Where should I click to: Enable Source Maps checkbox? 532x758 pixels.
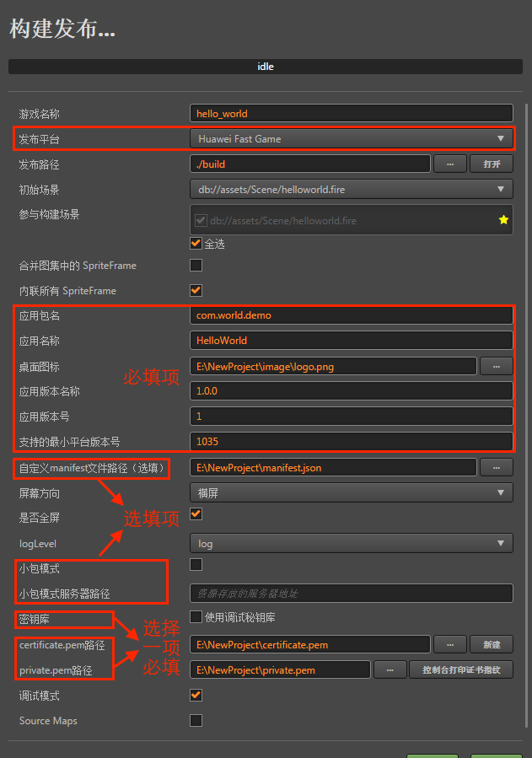[x=196, y=720]
